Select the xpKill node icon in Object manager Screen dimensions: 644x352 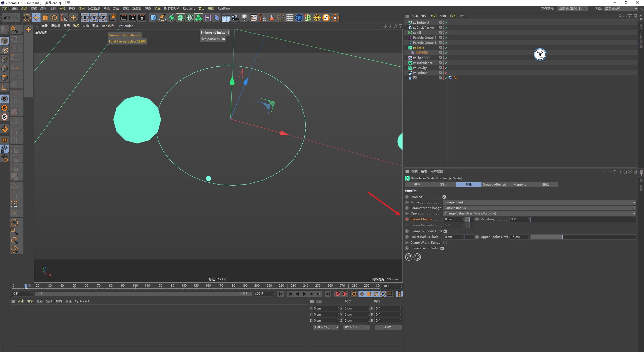click(411, 32)
